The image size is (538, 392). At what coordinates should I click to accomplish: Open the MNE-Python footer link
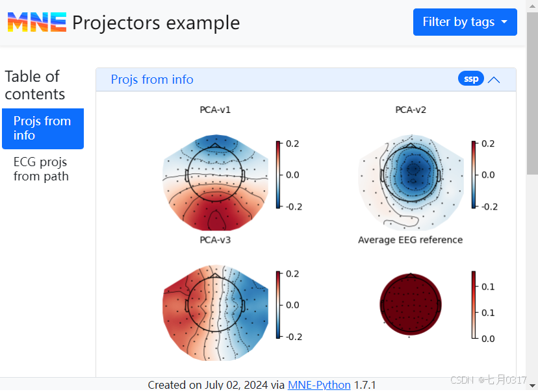[x=319, y=385]
